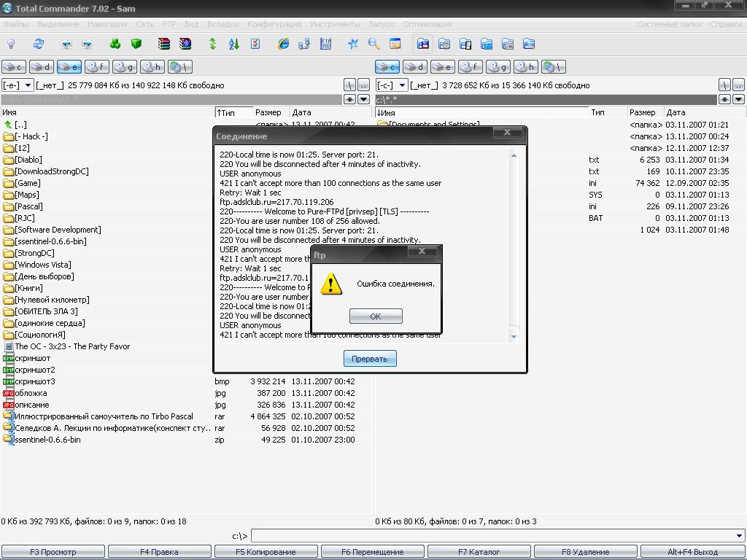The width and height of the screenshot is (747, 560).
Task: Sort the left panel by the Тип column
Action: coord(233,113)
